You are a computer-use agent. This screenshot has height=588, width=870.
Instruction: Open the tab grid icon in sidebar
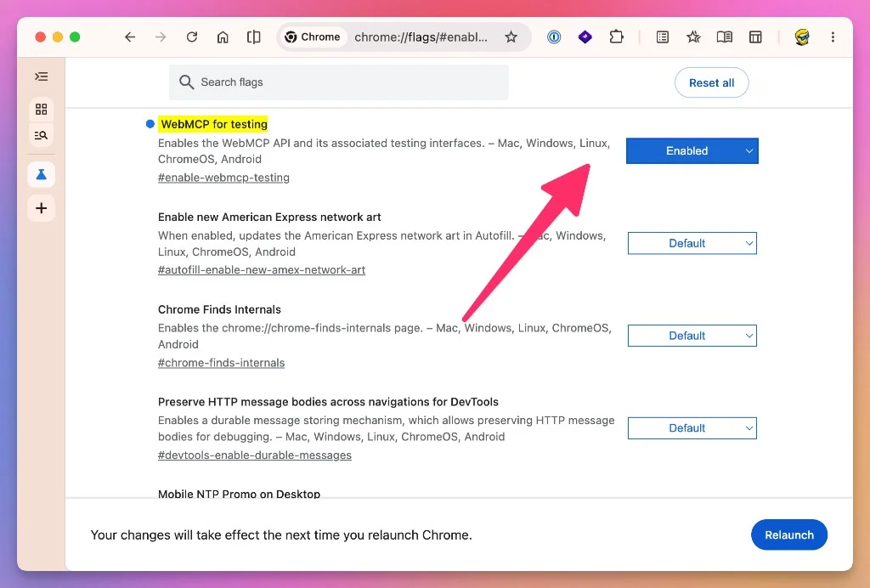point(41,110)
